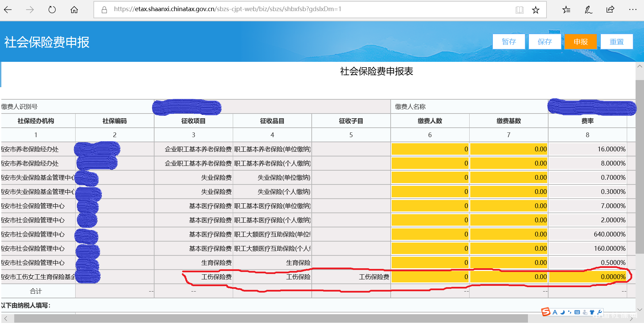Toggle Sogou half-moon full/half width
This screenshot has width=644, height=325.
click(x=562, y=312)
